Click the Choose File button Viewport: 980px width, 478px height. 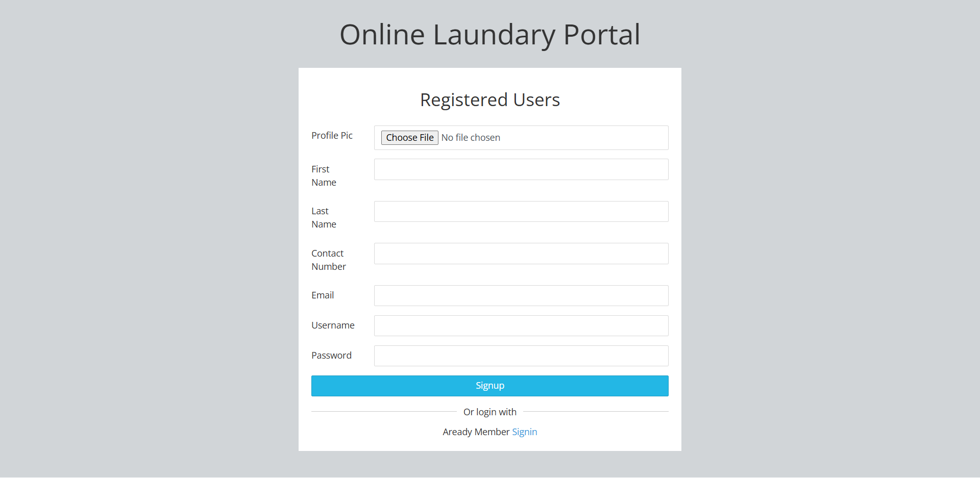[409, 138]
